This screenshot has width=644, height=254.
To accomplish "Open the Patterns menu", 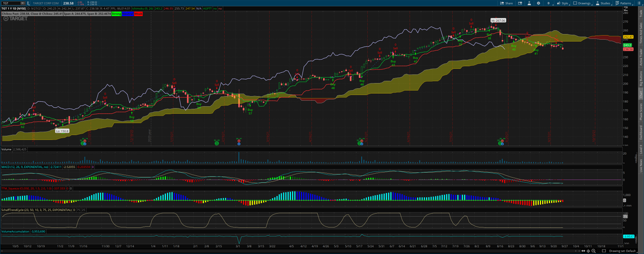I will pos(624,3).
